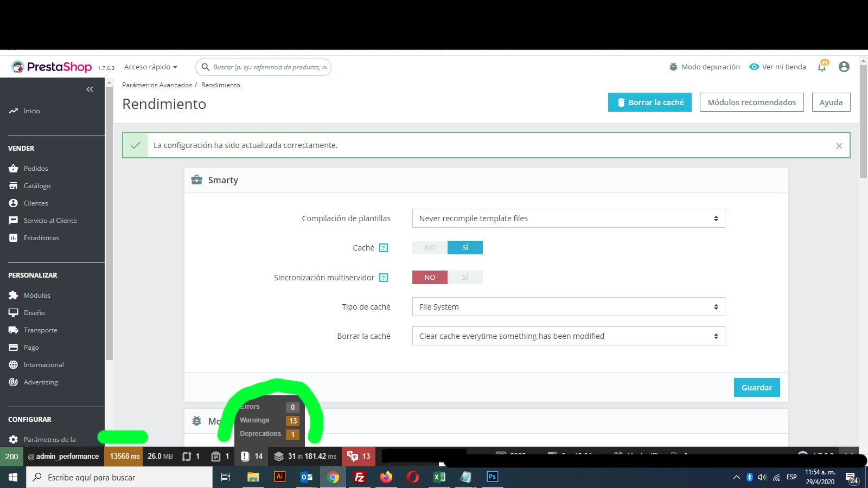This screenshot has width=868, height=488.
Task: Click the 200 status code in debug bar
Action: coord(11,457)
